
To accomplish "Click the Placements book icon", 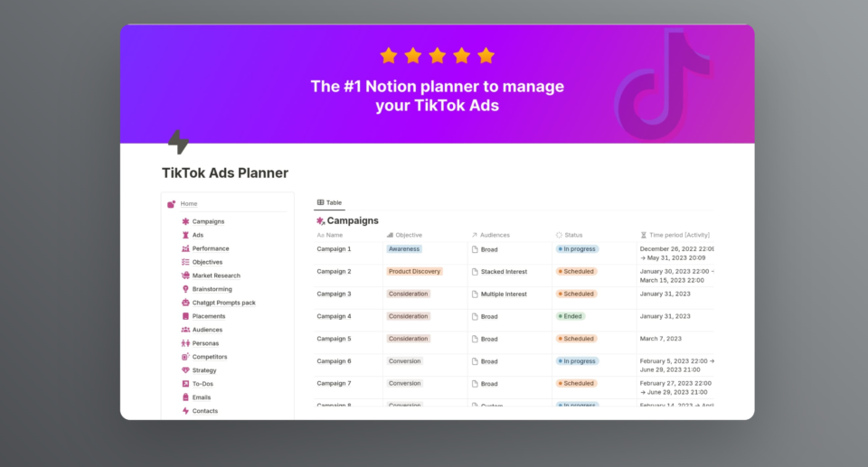I will click(185, 316).
